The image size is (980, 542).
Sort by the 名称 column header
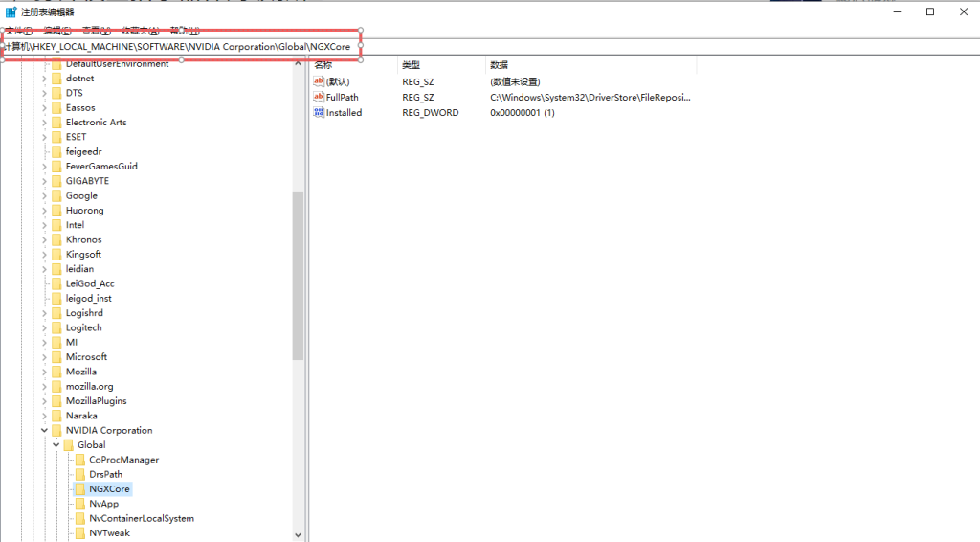coord(323,65)
